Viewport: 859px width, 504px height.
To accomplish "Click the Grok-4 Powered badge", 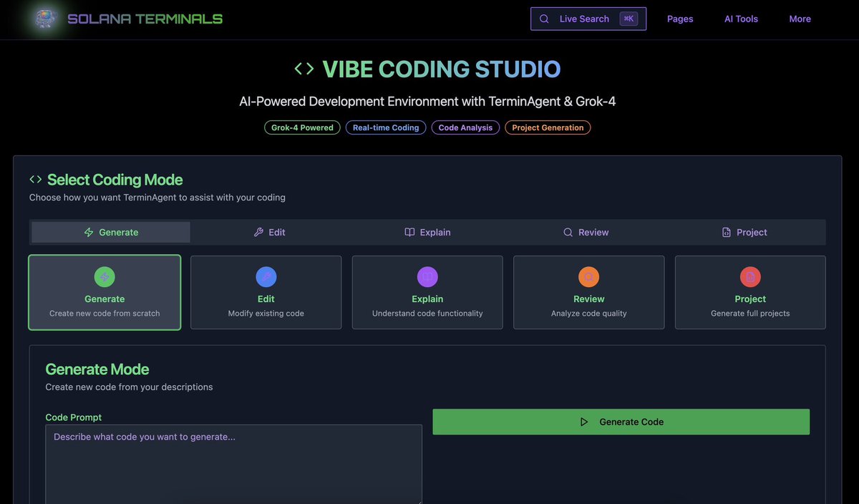I will coord(302,127).
